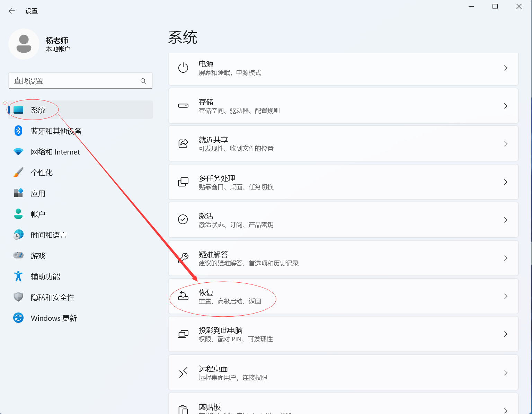
Task: Open 存储 via its right chevron
Action: tap(506, 106)
